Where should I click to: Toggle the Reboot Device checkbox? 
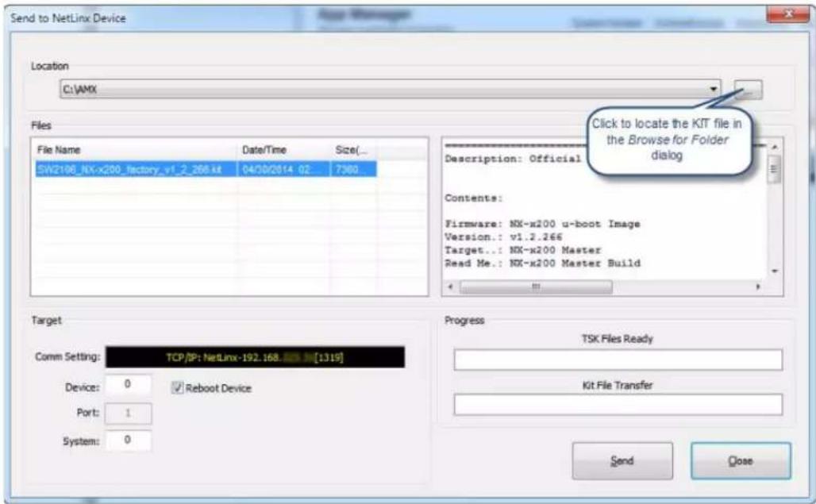[x=178, y=388]
